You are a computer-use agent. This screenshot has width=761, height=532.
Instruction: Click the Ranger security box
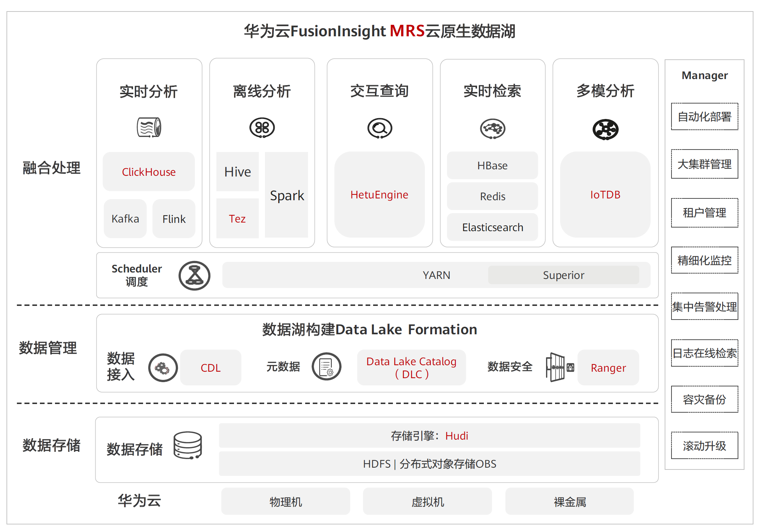coord(608,368)
